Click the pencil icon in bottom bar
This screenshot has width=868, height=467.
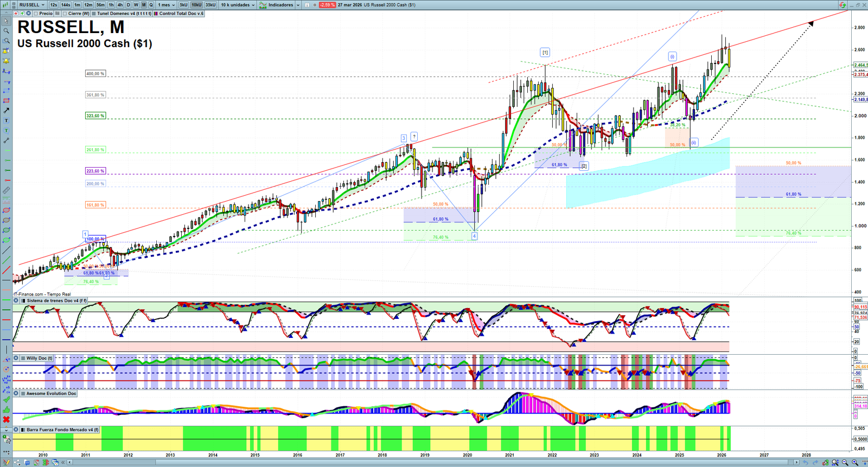7,463
